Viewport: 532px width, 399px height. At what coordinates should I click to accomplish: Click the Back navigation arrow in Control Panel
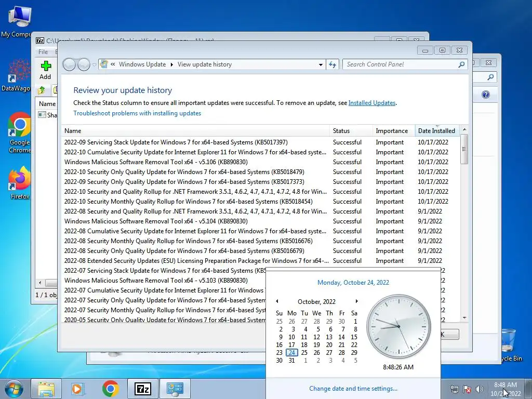[69, 64]
